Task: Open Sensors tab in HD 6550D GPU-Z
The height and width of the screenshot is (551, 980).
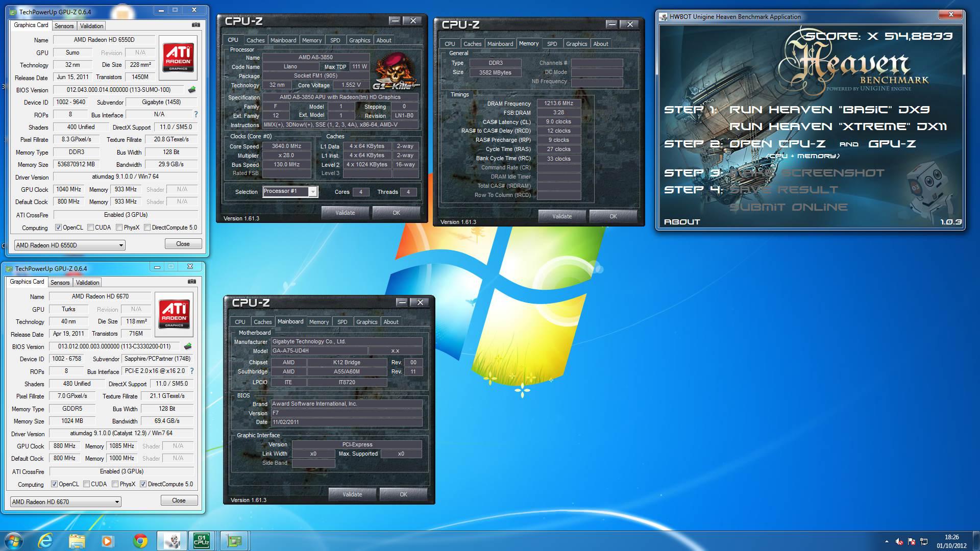Action: 64,26
